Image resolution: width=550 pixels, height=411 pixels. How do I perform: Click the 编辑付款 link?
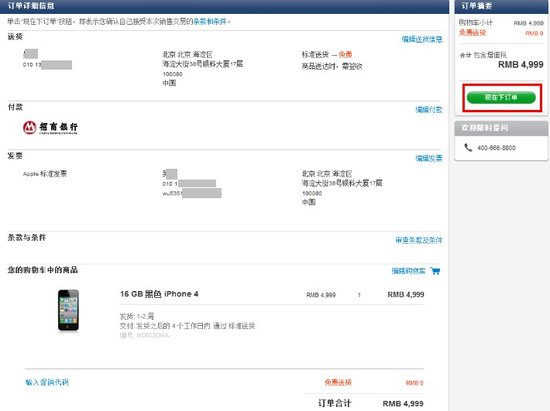click(429, 110)
